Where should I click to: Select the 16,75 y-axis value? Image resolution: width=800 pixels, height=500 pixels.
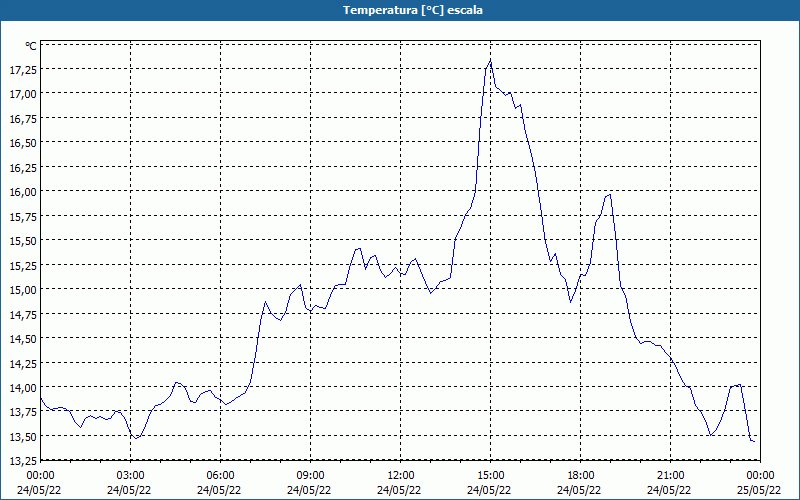coord(23,118)
